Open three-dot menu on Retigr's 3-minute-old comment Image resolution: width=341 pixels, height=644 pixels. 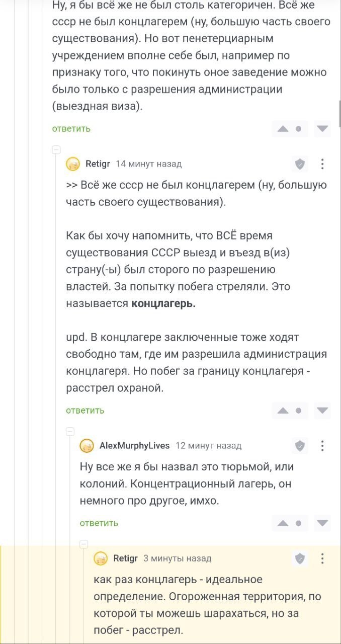322,558
